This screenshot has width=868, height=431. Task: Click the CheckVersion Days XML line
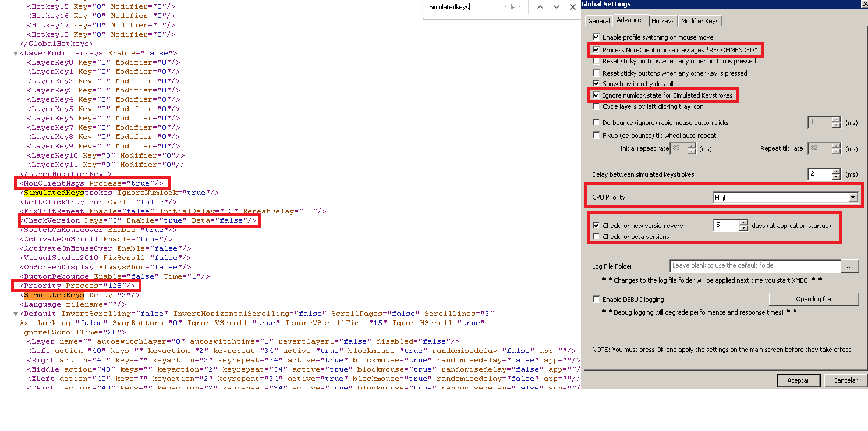pos(138,220)
